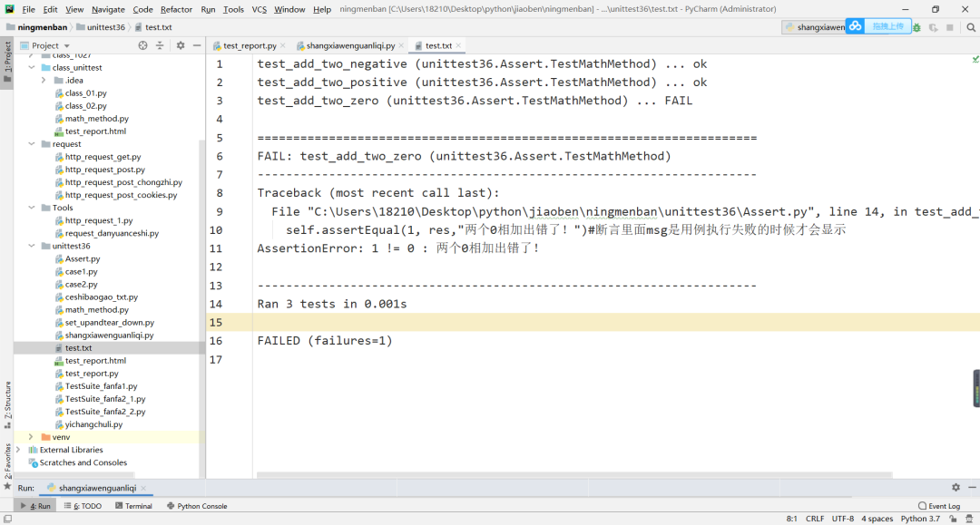
Task: Open Project view dropdown arrow
Action: click(67, 45)
